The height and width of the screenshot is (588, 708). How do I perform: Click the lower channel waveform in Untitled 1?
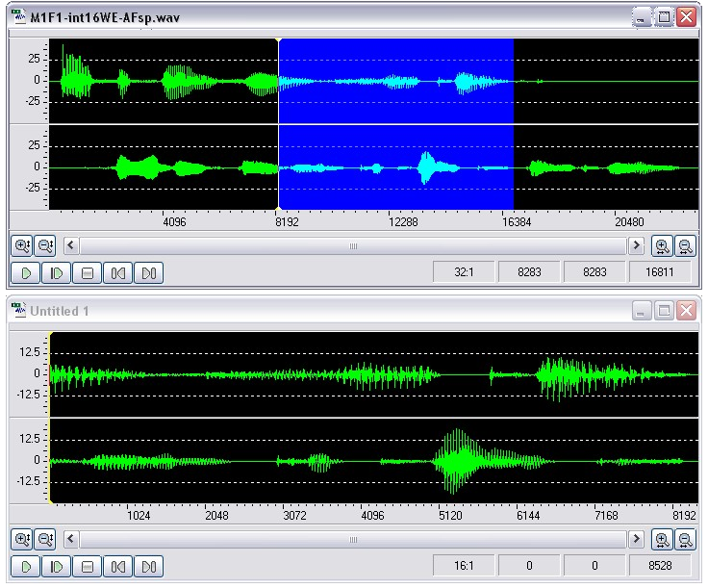point(374,461)
